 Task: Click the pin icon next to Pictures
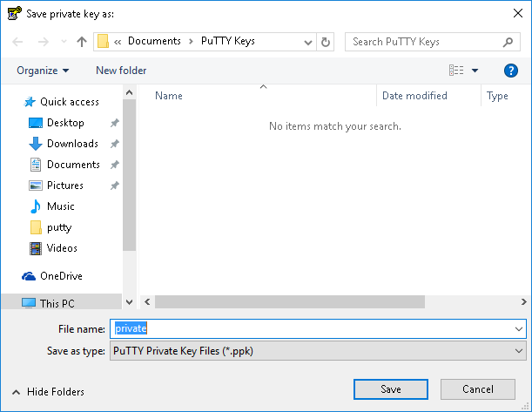115,186
